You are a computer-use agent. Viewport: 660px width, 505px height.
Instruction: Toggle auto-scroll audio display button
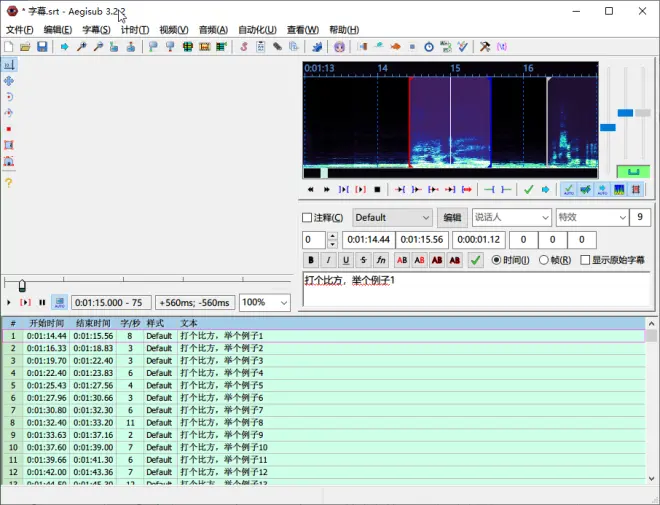(602, 190)
